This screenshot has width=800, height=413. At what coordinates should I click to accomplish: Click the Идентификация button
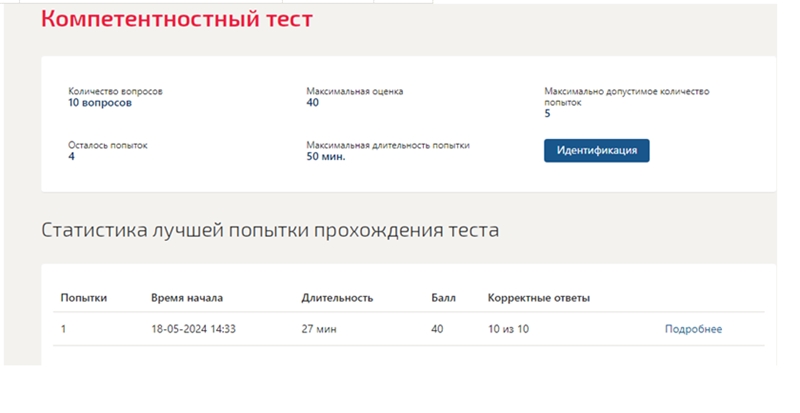[596, 151]
